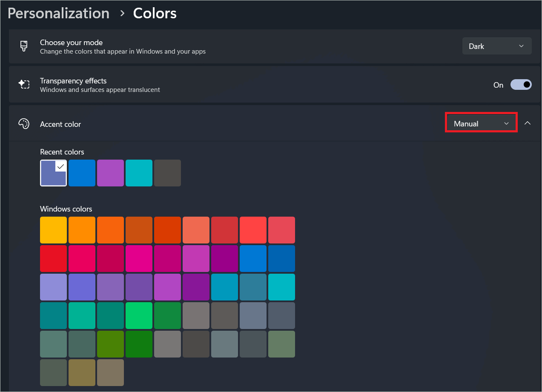Click the Colors page title
The image size is (542, 392).
(155, 13)
